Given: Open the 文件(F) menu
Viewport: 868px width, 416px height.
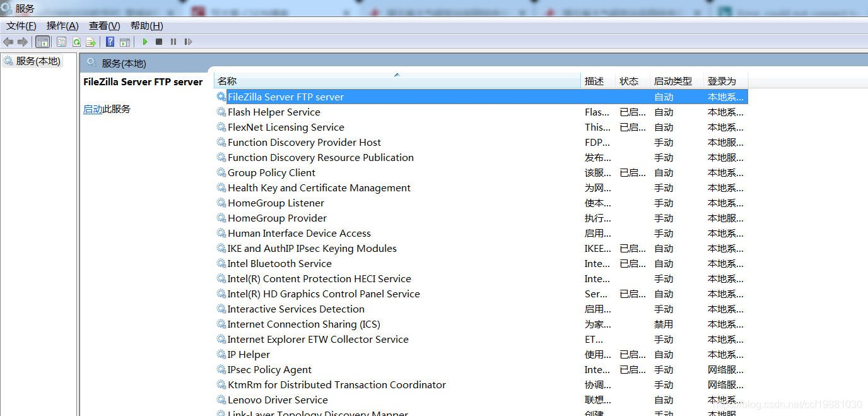Looking at the screenshot, I should tap(21, 25).
